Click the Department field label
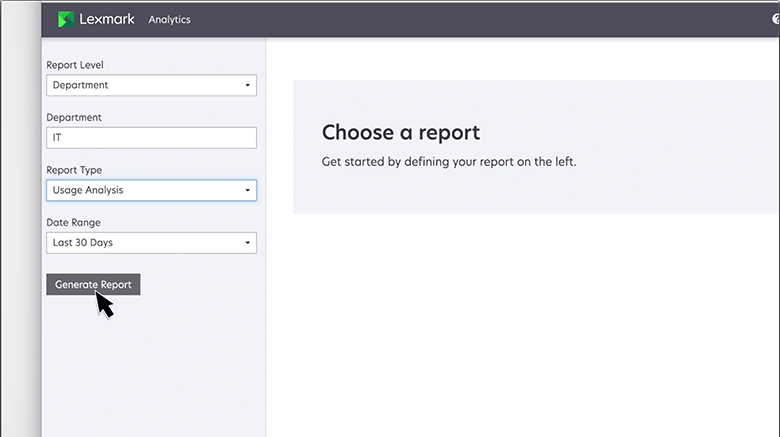780x437 pixels. click(x=74, y=117)
